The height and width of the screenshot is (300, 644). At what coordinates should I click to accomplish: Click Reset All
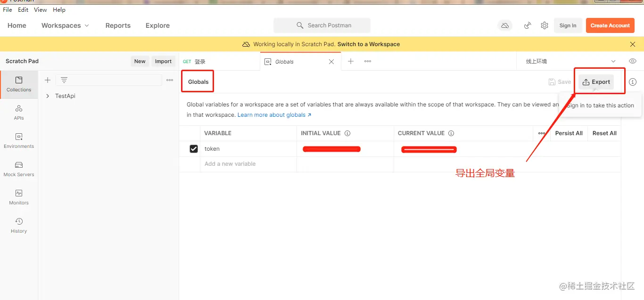pyautogui.click(x=604, y=133)
